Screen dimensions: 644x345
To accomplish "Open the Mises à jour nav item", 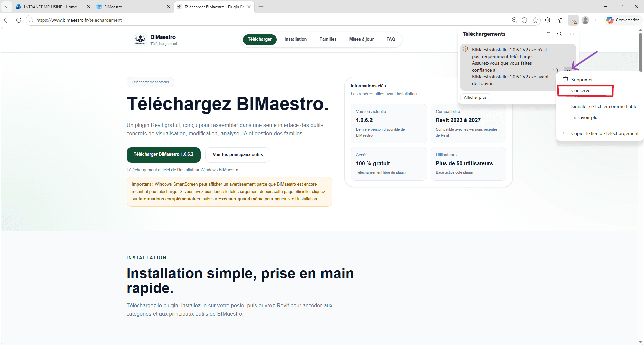I will 361,39.
